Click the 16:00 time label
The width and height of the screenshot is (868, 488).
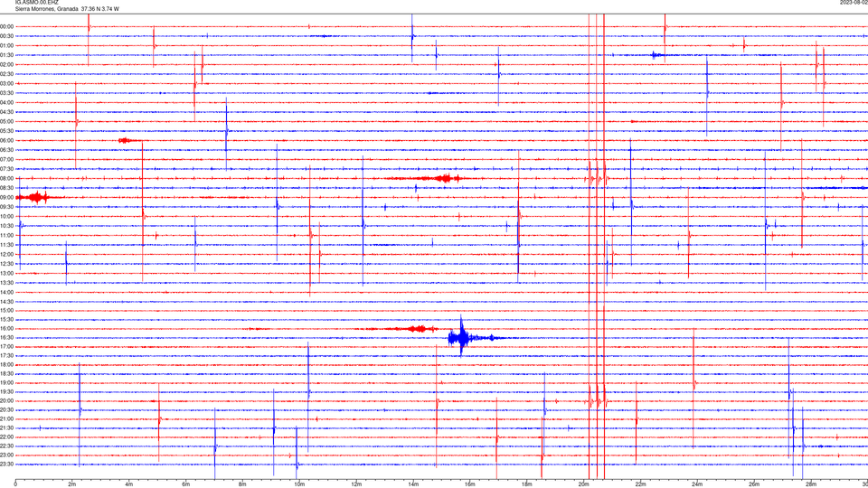[x=6, y=329]
